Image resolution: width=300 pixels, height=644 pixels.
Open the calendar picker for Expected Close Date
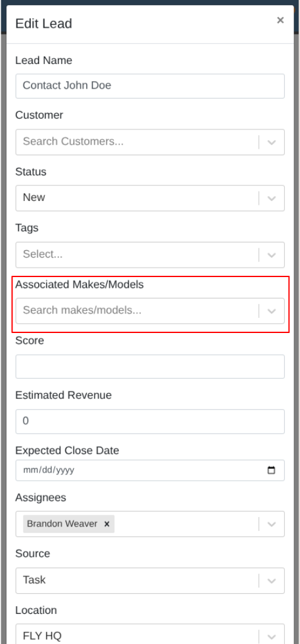click(271, 470)
